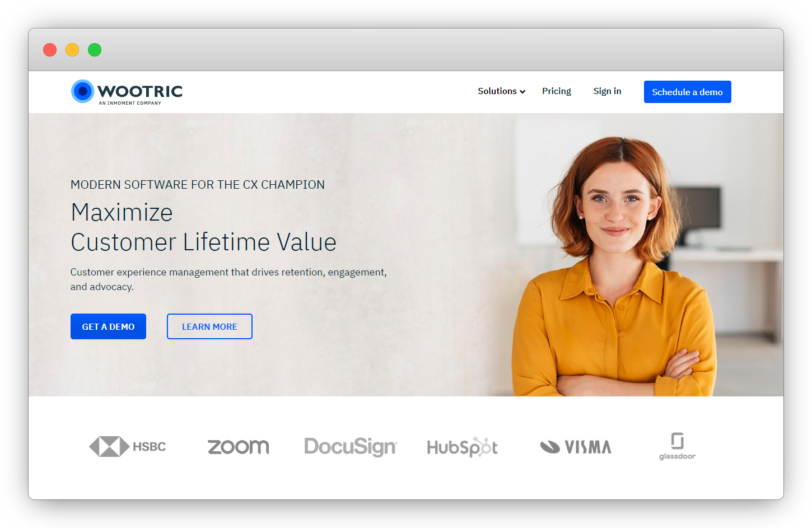812x528 pixels.
Task: Click the Glassdoor logo
Action: [677, 445]
